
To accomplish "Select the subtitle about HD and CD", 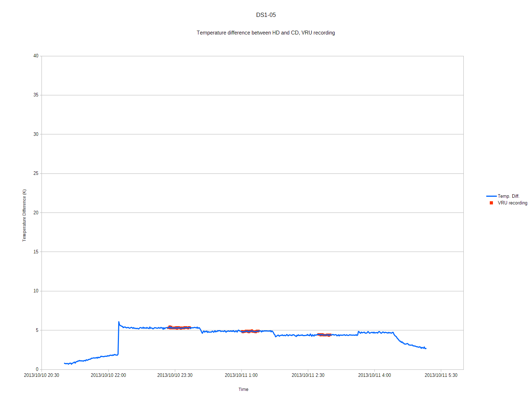I will pos(266,33).
